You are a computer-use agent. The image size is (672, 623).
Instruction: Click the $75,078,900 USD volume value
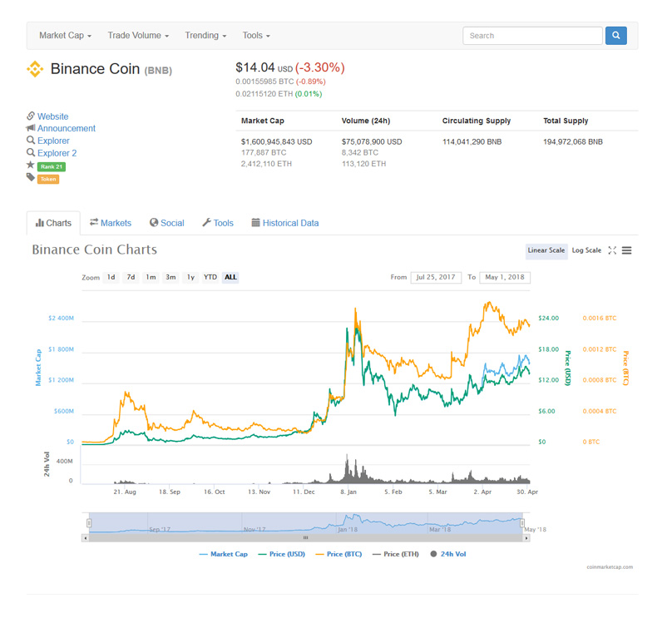point(372,142)
